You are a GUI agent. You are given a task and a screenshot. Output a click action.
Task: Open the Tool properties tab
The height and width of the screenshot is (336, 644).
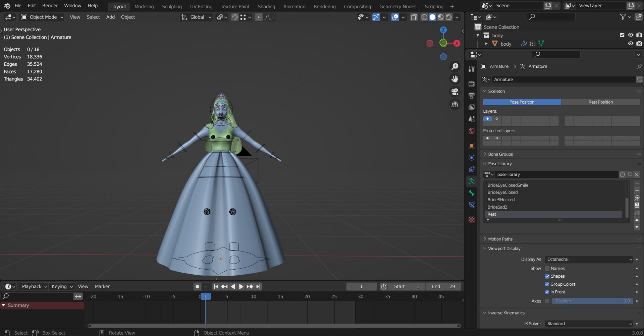472,69
